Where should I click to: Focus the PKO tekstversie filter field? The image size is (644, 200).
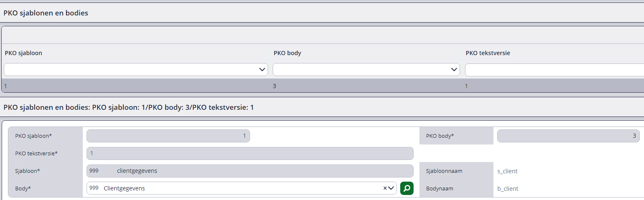click(554, 70)
